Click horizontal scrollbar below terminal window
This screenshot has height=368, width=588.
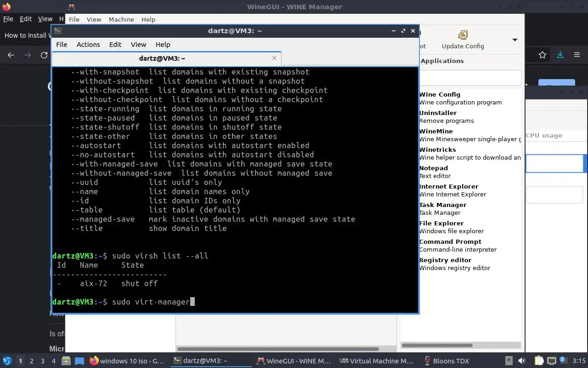(278, 349)
